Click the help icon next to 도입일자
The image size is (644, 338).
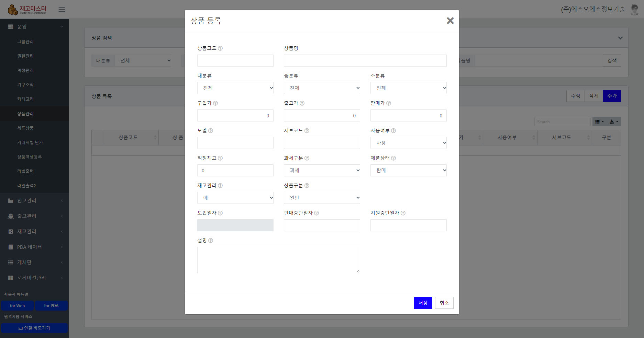point(220,213)
